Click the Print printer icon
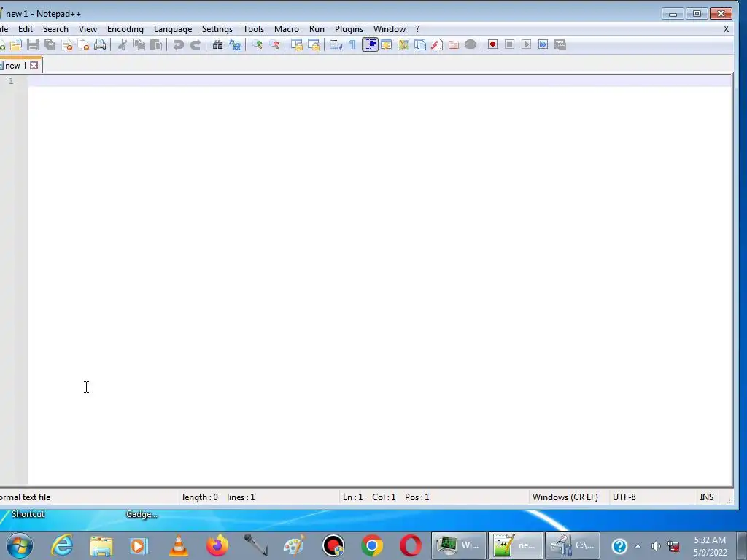The width and height of the screenshot is (747, 560). (x=100, y=44)
